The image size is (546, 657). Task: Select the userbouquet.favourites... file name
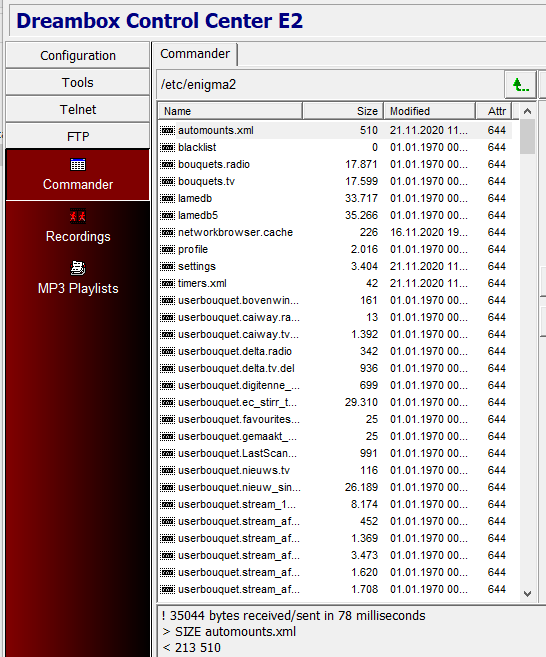click(x=239, y=419)
